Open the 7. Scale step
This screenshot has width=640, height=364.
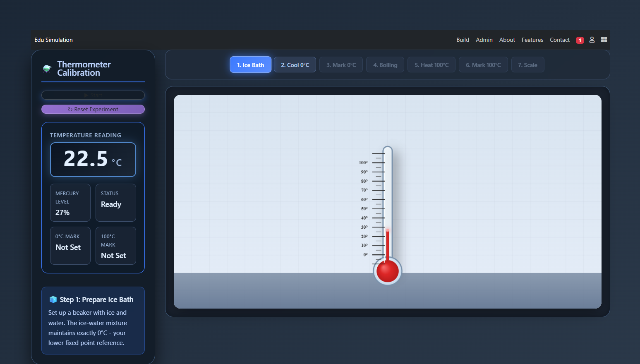pos(527,65)
